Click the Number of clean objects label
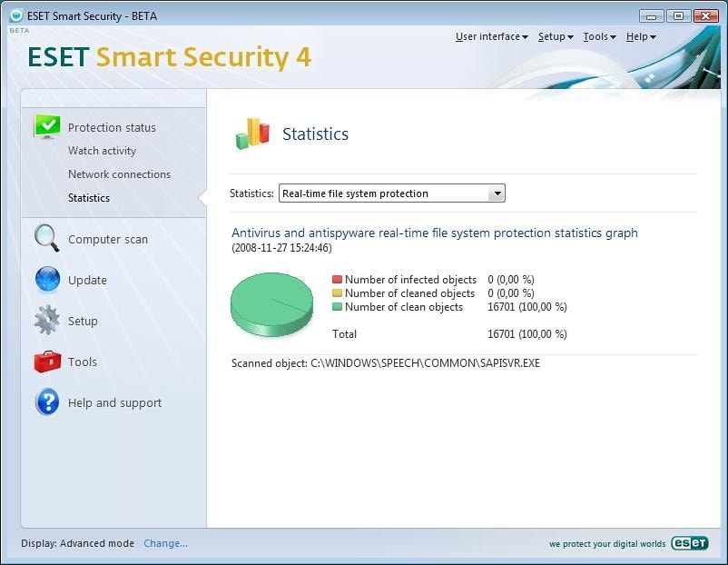 click(404, 307)
